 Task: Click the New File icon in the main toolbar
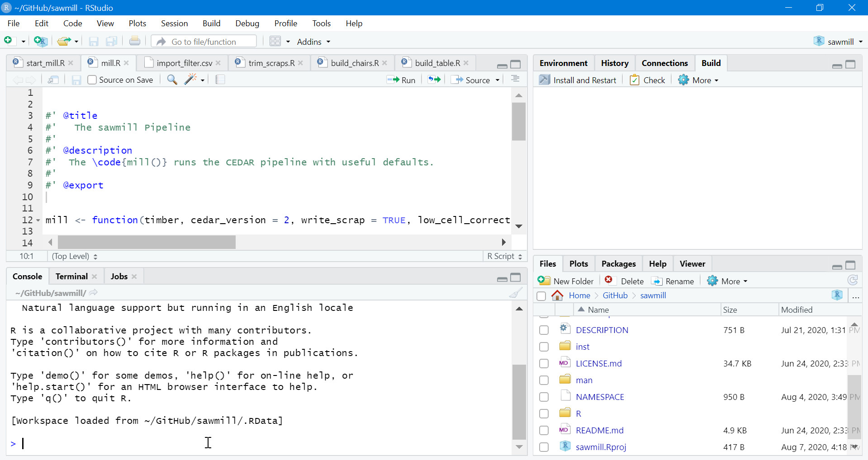[x=8, y=41]
